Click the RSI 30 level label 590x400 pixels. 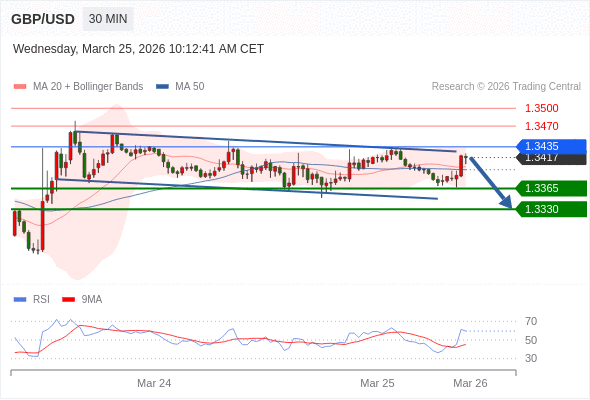[x=531, y=358]
